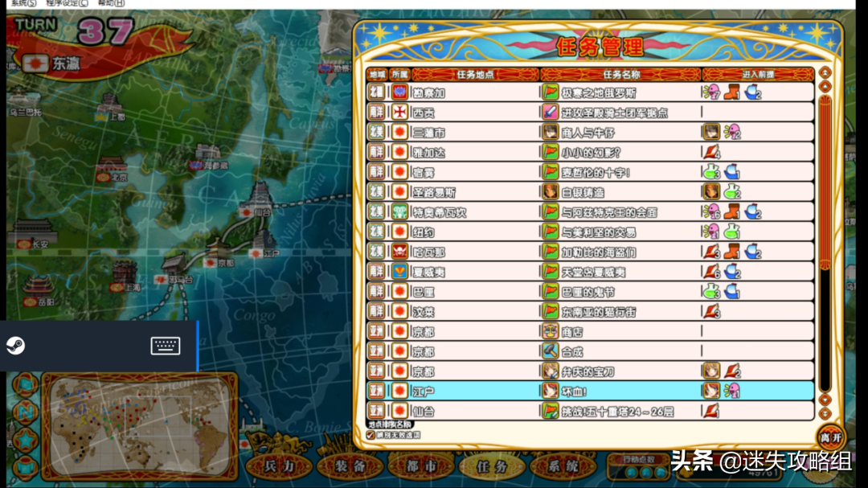Viewport: 868px width, 488px height.
Task: Click cross faction emblem in 西贡 row
Action: coord(399,113)
